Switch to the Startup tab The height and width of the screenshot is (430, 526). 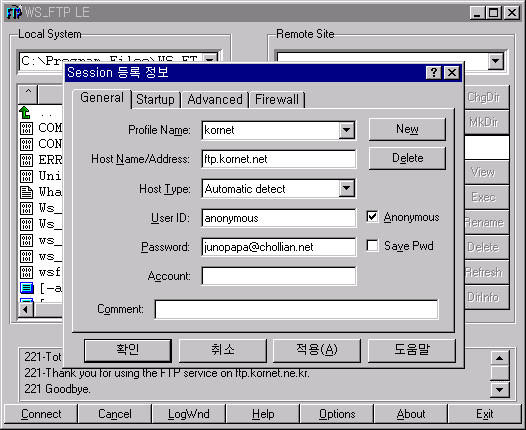click(x=155, y=100)
